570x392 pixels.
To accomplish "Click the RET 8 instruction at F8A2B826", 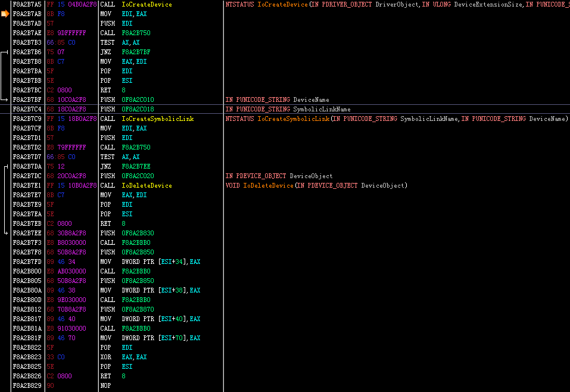I will (113, 376).
